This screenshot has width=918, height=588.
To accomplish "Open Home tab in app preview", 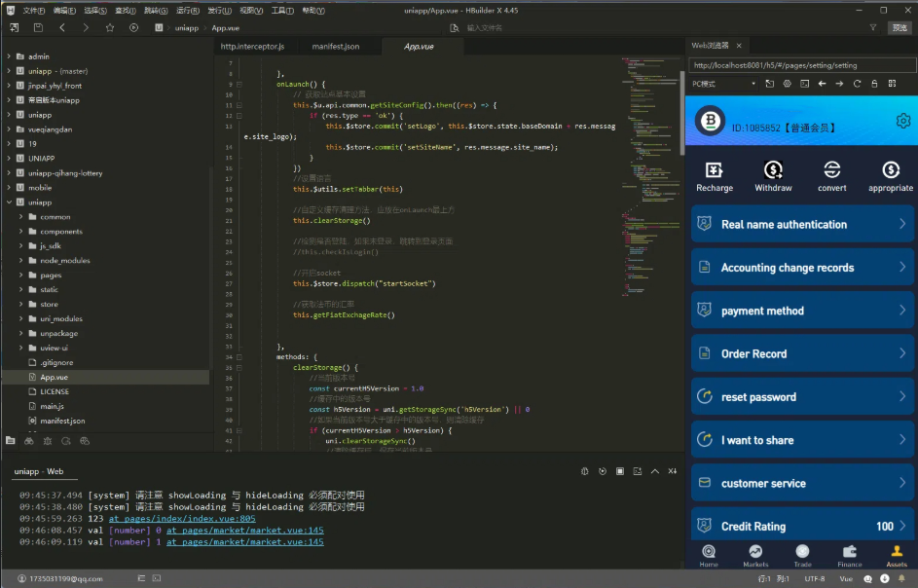I will coord(709,555).
